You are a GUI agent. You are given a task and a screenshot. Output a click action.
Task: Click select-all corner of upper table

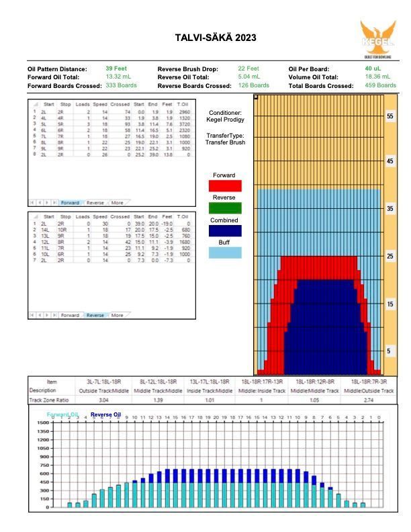tap(32, 104)
